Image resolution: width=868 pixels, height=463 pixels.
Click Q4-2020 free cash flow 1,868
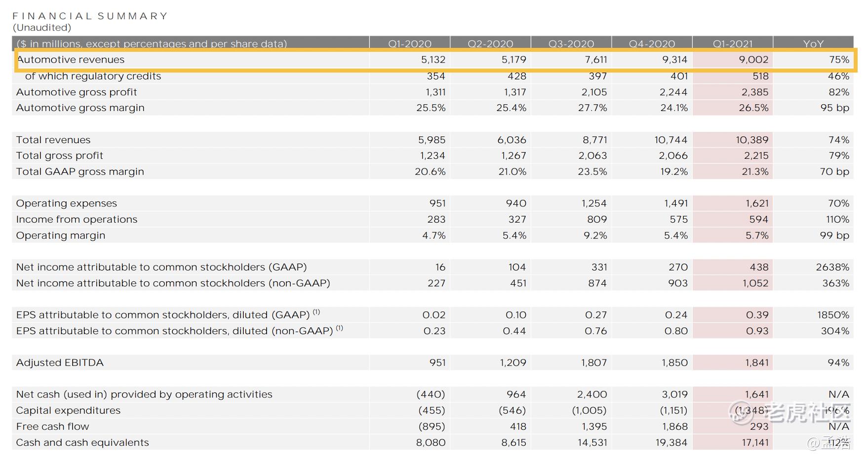tap(674, 426)
